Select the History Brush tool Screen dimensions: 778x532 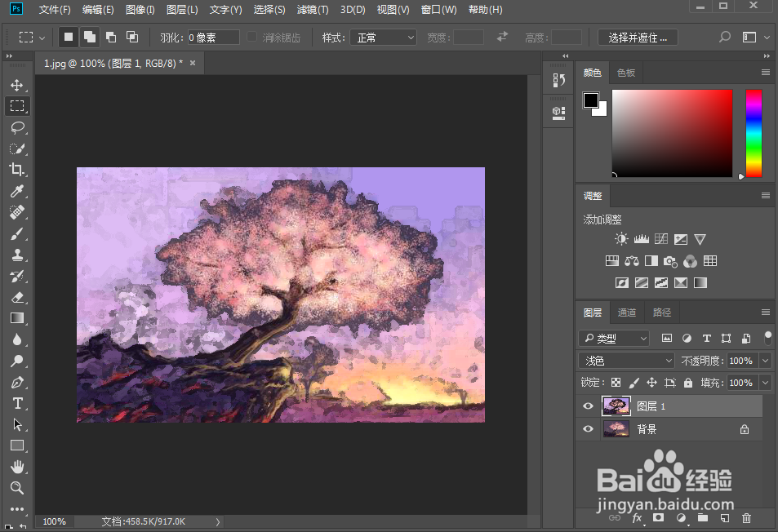tap(17, 276)
